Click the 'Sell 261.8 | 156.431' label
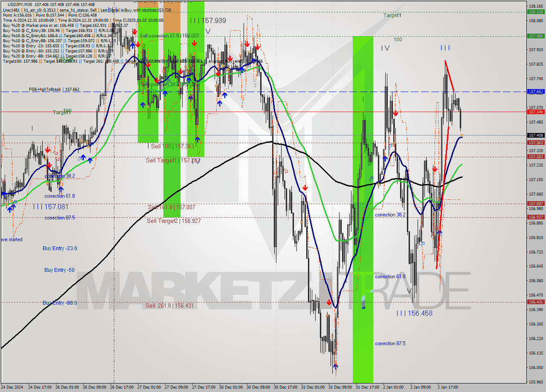The height and width of the screenshot is (392, 546). [x=169, y=306]
